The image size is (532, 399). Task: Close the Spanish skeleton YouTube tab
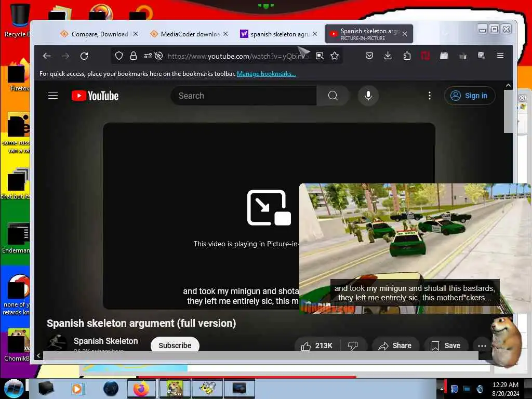click(405, 34)
